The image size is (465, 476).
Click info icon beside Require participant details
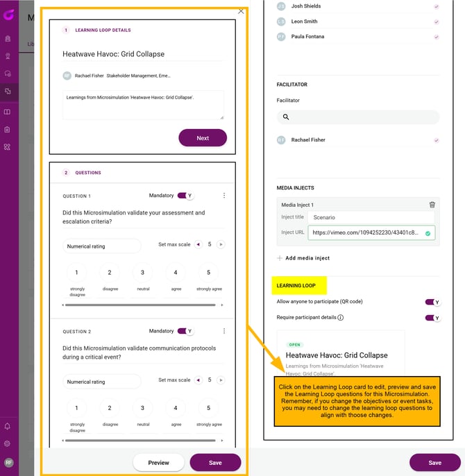pos(340,318)
